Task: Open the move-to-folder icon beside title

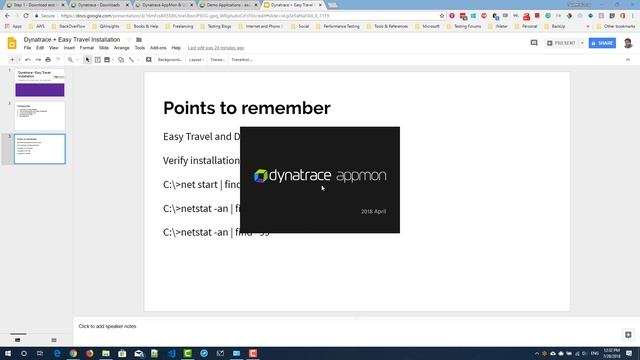Action: (139, 40)
